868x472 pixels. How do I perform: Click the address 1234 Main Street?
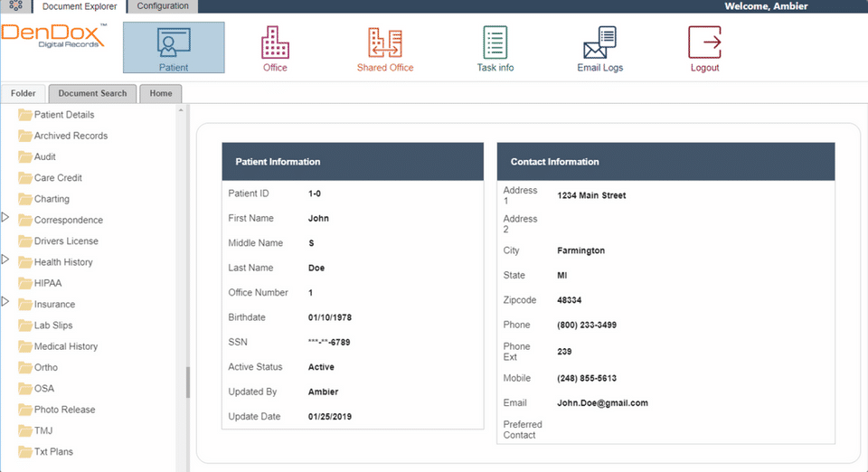point(591,195)
